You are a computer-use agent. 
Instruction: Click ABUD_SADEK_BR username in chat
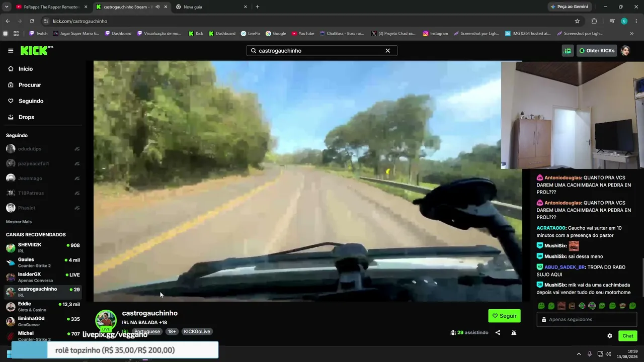[565, 267]
